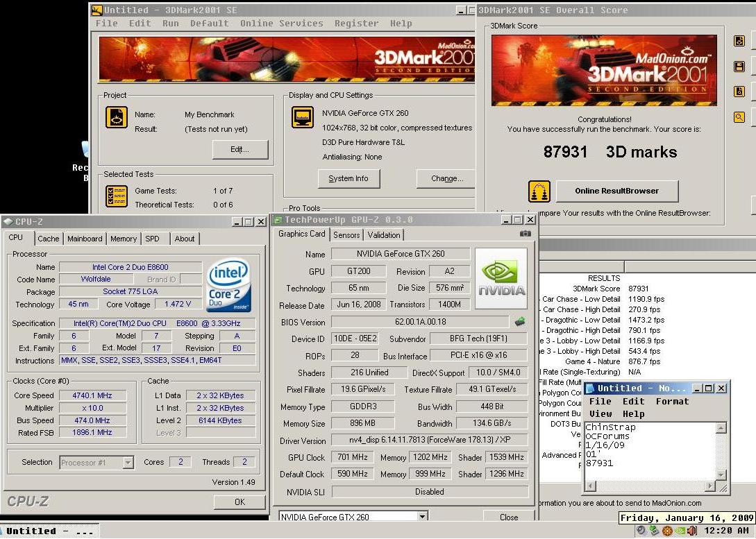Open the Edit menu in Notepad
The height and width of the screenshot is (539, 756).
tap(634, 401)
